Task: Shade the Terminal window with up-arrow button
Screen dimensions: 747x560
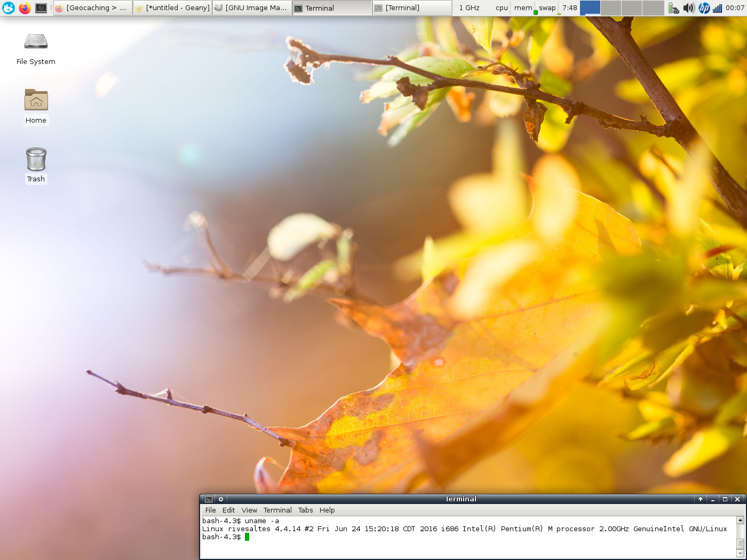Action: pos(701,499)
